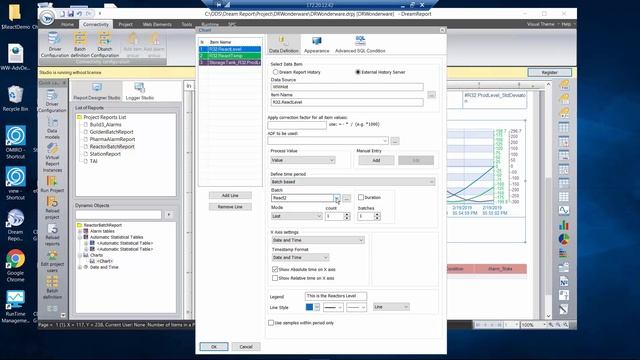Open the Line chart type dropdown
The image size is (640, 360).
[391, 307]
